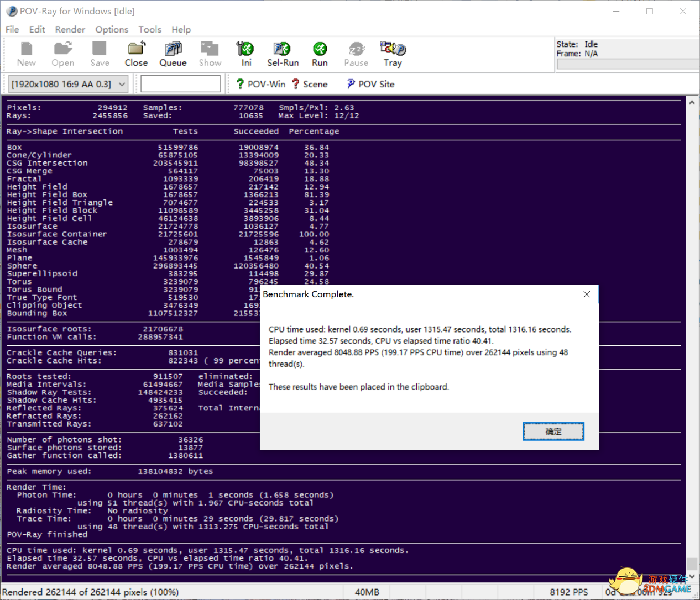Open the Render menu
The width and height of the screenshot is (700, 600).
70,29
